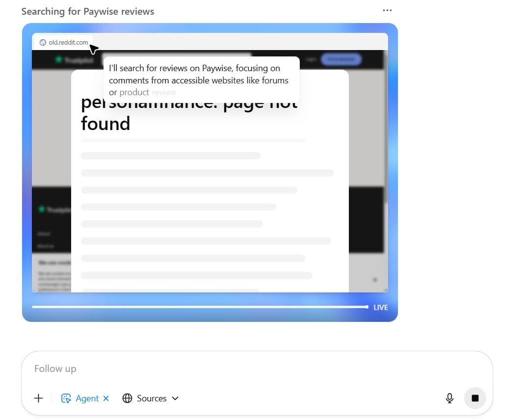Click the microphone voice input icon

(x=449, y=398)
